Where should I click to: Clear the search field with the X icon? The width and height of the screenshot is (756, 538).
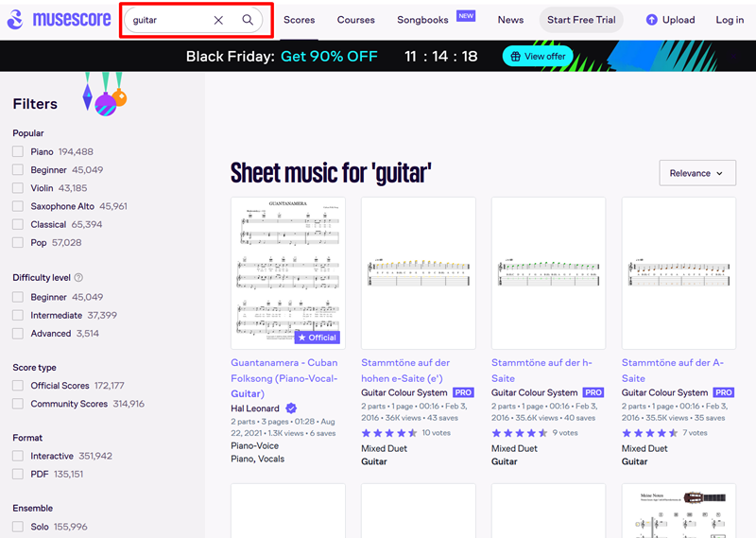(218, 20)
